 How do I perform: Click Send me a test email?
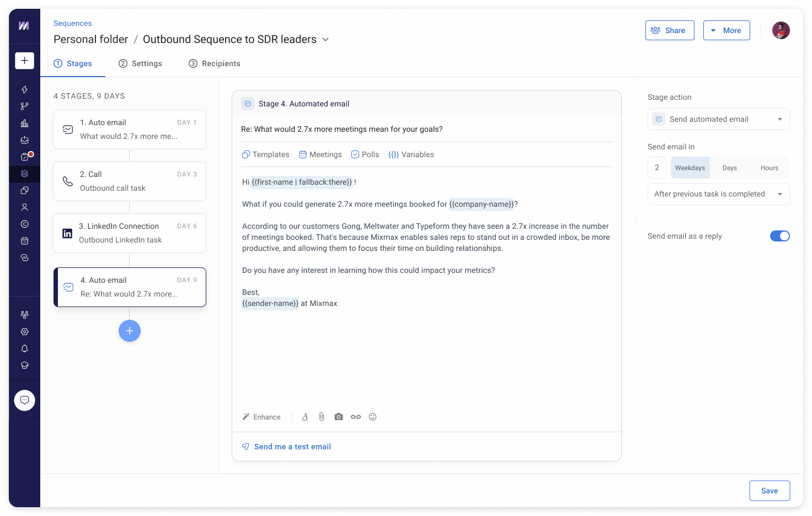tap(292, 447)
